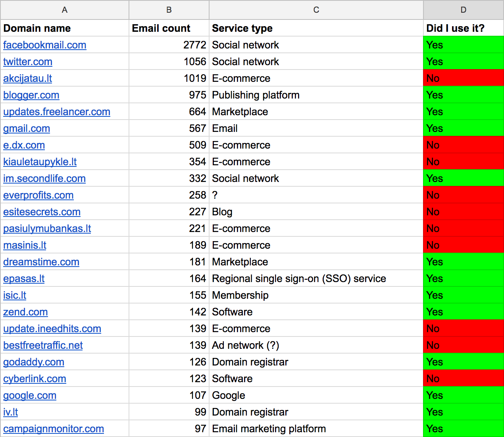This screenshot has width=504, height=437.
Task: Select column B header
Action: pyautogui.click(x=169, y=10)
